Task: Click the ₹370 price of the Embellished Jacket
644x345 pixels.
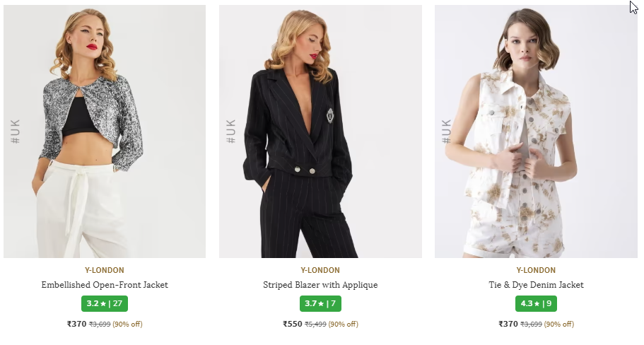Action: [76, 324]
